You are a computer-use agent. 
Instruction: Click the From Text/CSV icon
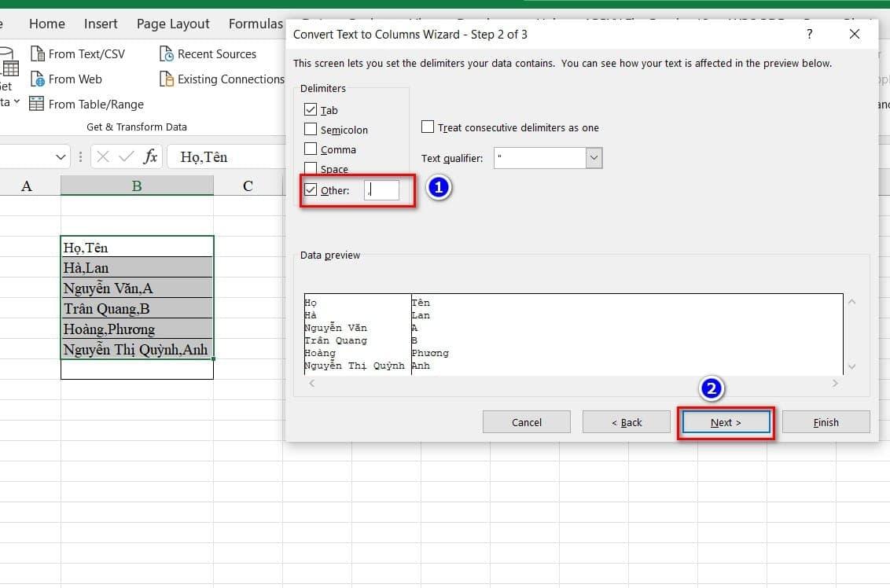tap(37, 54)
